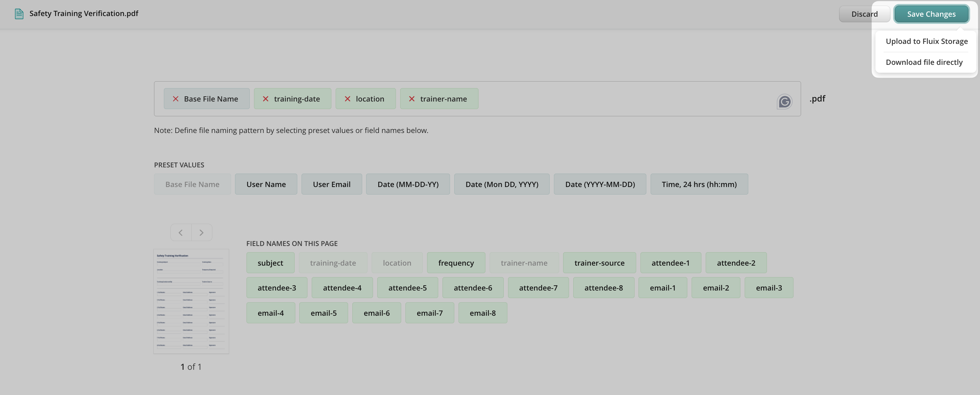Remove location tag with red X
This screenshot has width=980, height=395.
[347, 99]
